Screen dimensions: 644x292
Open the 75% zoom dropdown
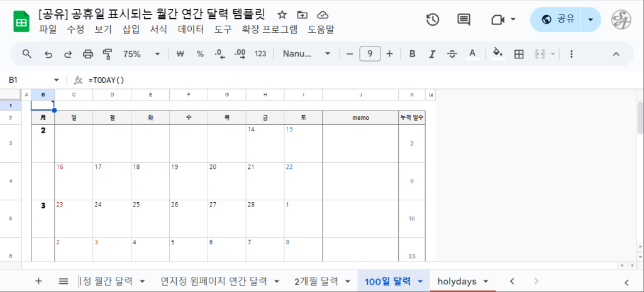pyautogui.click(x=141, y=54)
